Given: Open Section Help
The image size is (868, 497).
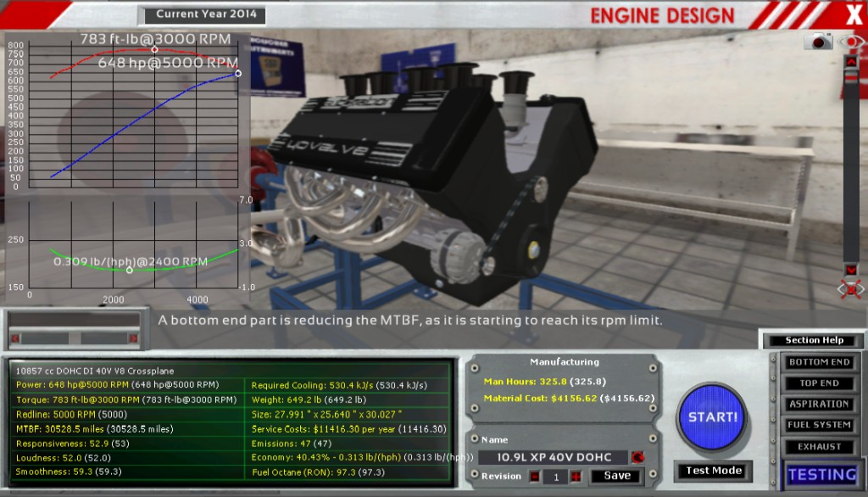Looking at the screenshot, I should point(814,340).
